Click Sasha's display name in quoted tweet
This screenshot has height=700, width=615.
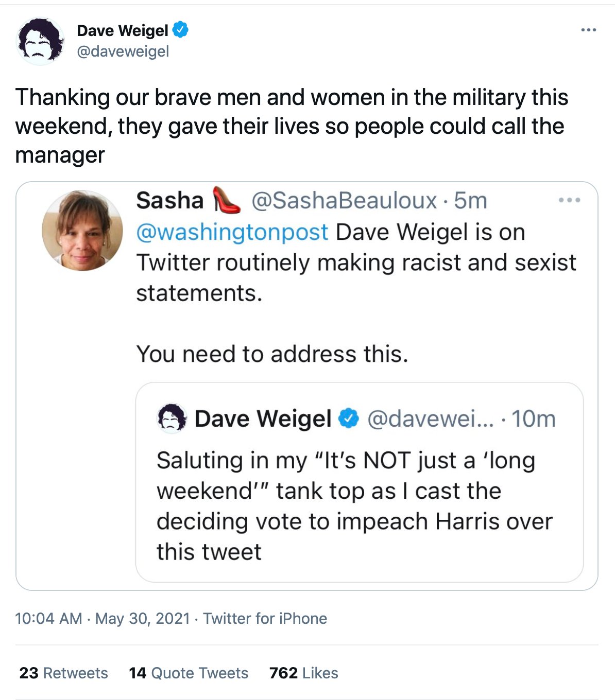(170, 201)
